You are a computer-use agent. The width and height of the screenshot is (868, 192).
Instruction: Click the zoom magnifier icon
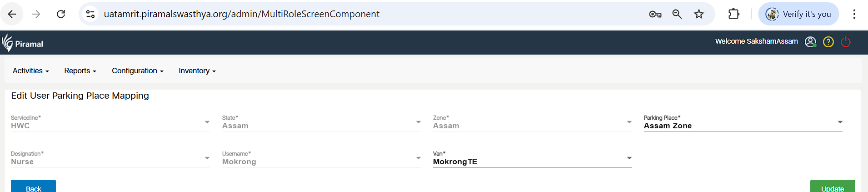677,14
